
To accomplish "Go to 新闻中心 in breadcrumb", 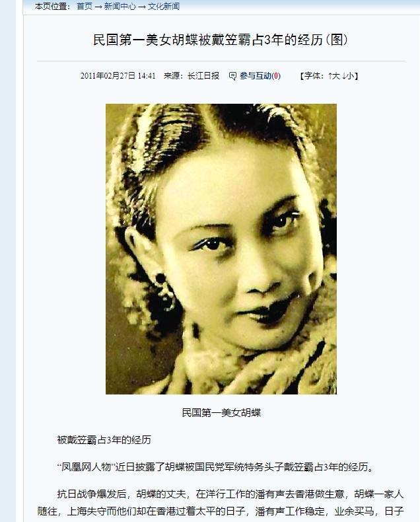I will 120,6.
